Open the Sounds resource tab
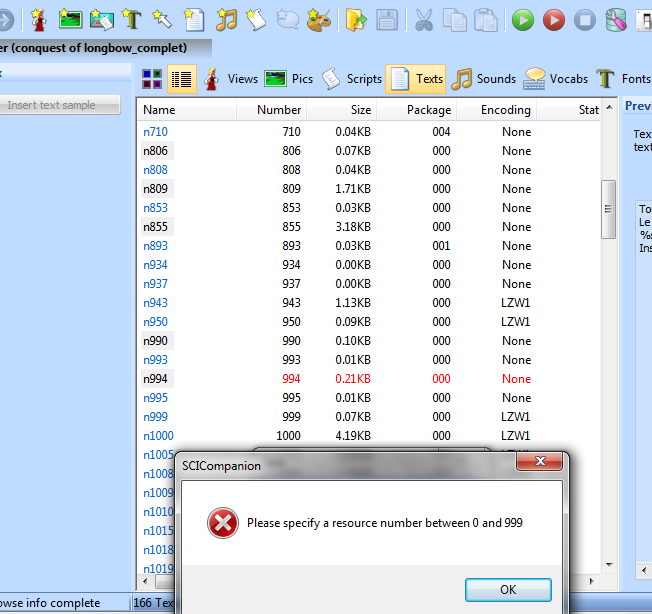Screen dimensions: 652x614 [x=484, y=79]
